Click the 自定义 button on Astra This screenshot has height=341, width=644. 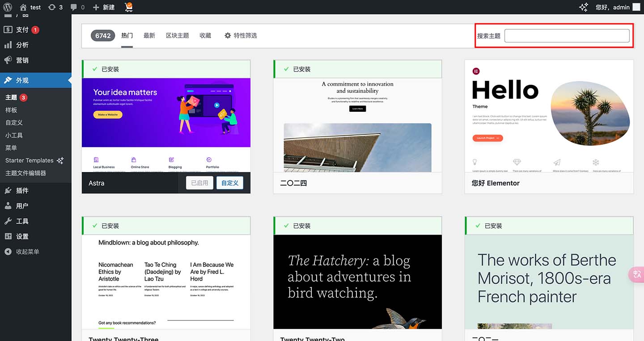pyautogui.click(x=230, y=183)
